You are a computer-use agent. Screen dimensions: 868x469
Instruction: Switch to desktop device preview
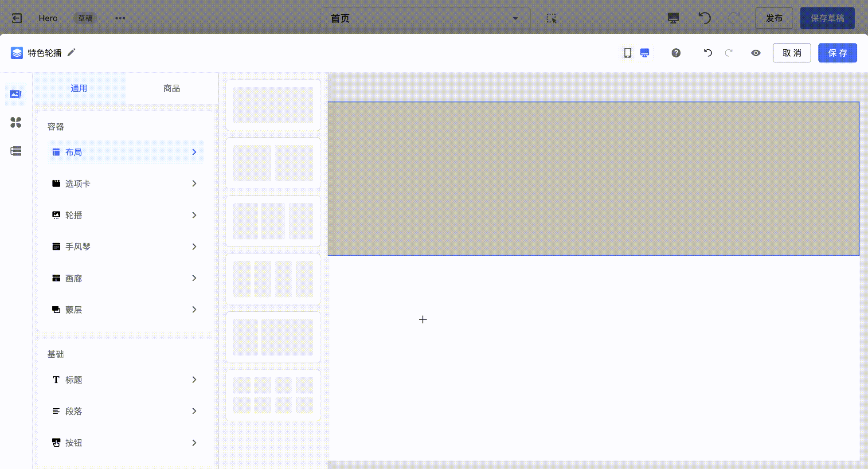[645, 53]
